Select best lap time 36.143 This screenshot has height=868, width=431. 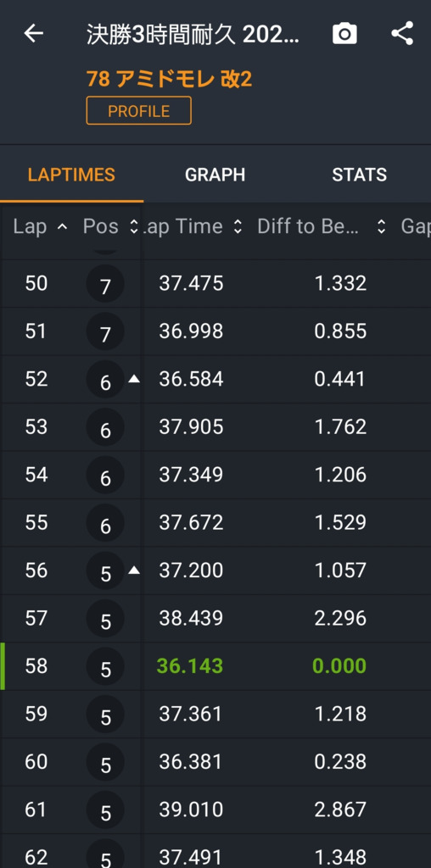click(190, 666)
